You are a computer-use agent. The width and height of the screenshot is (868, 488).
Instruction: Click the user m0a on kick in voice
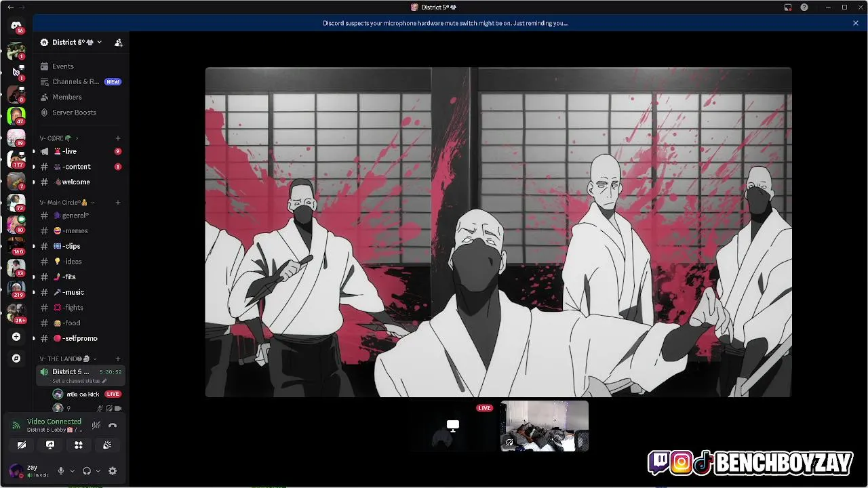click(x=83, y=394)
